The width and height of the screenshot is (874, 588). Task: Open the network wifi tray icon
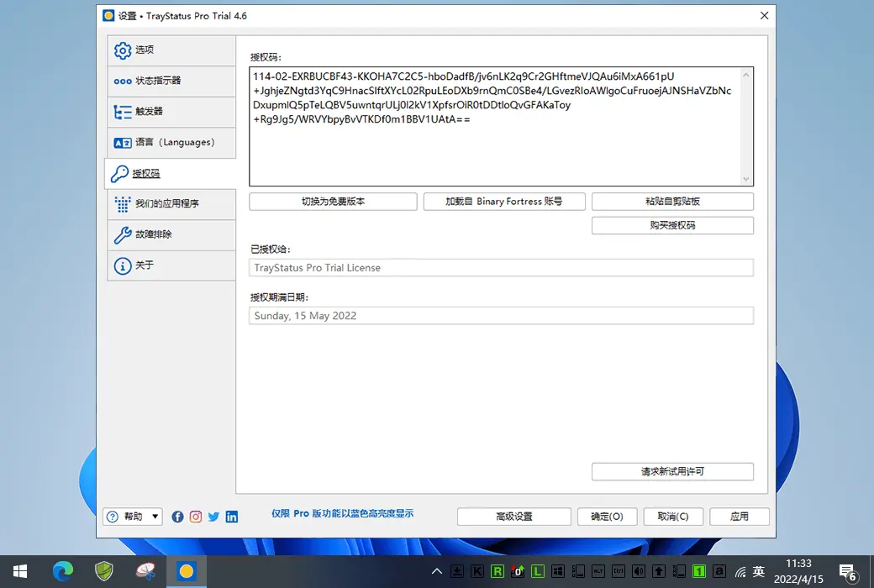tap(740, 571)
